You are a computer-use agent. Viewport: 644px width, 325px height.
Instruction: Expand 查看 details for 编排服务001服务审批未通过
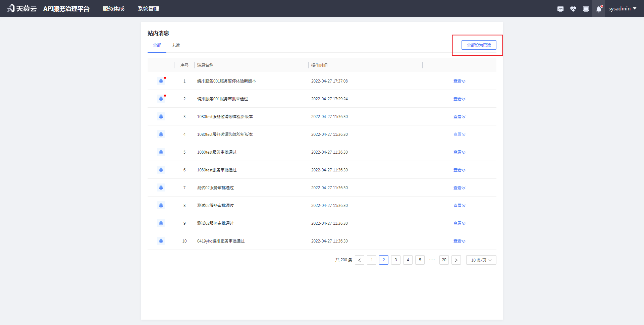(459, 99)
